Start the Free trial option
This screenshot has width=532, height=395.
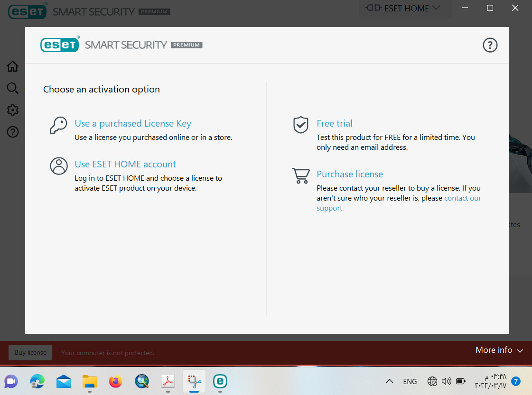tap(335, 123)
